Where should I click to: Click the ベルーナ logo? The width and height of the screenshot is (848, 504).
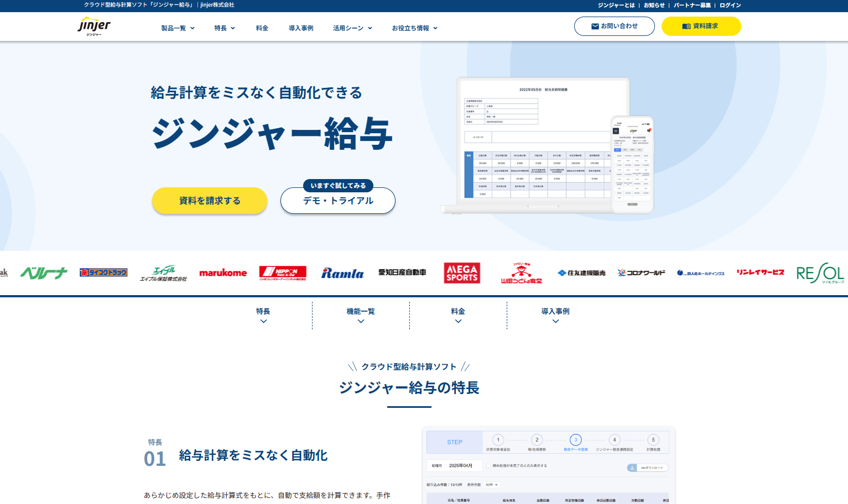tap(44, 272)
